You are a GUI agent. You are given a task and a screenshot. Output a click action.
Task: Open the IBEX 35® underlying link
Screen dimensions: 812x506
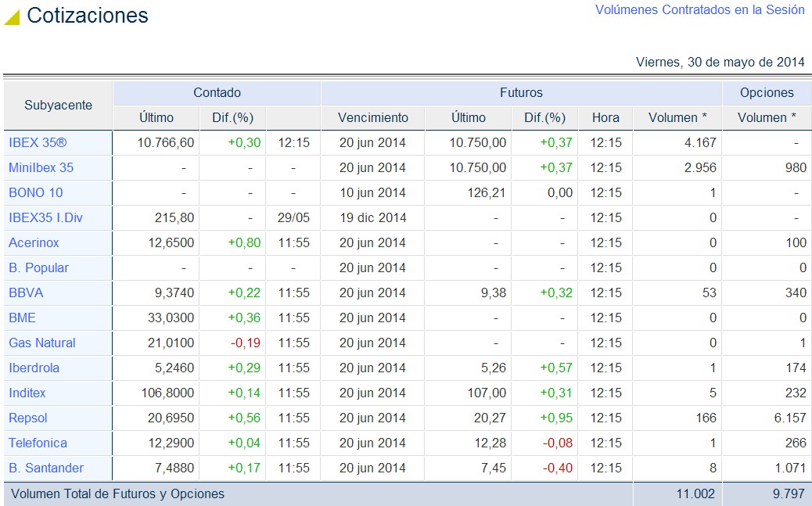coord(38,142)
